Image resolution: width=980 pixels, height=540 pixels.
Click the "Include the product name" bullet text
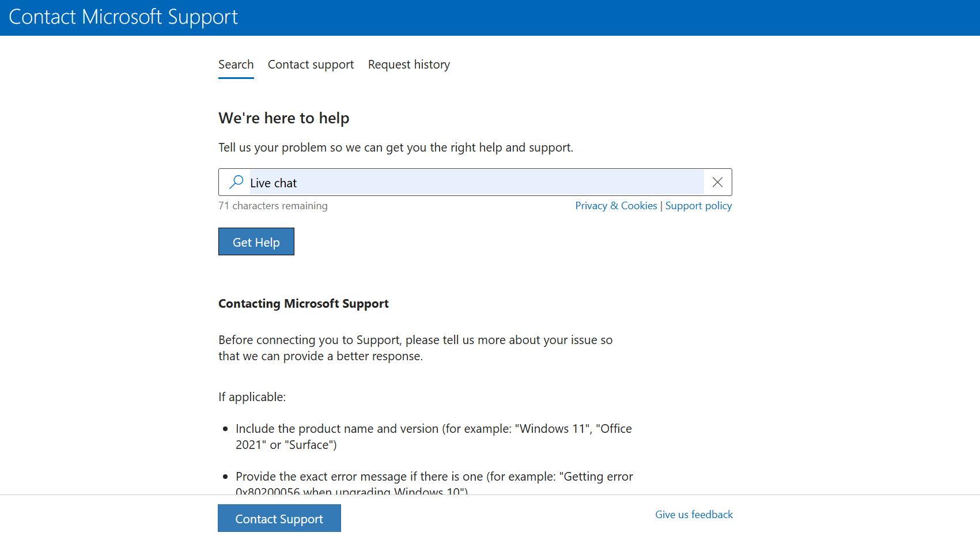pos(434,437)
